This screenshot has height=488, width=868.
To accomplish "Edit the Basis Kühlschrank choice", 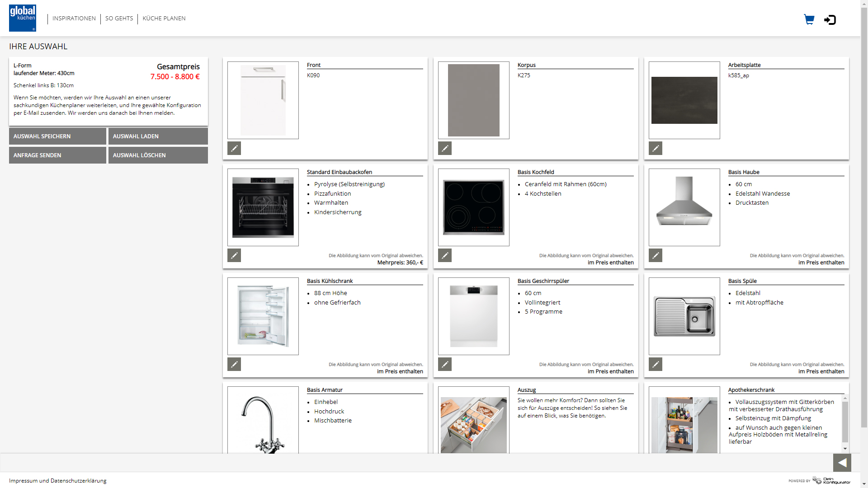I will point(234,364).
